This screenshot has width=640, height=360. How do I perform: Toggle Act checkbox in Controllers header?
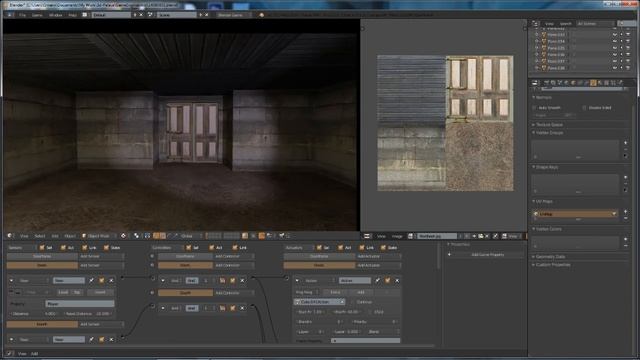211,247
